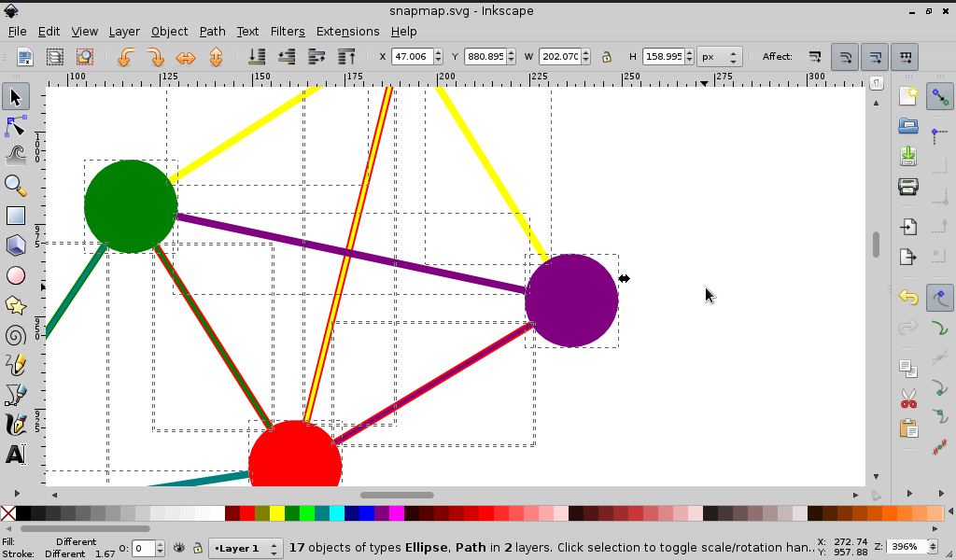This screenshot has width=956, height=560.
Task: Undo the last action via the arrow icon
Action: click(x=907, y=296)
